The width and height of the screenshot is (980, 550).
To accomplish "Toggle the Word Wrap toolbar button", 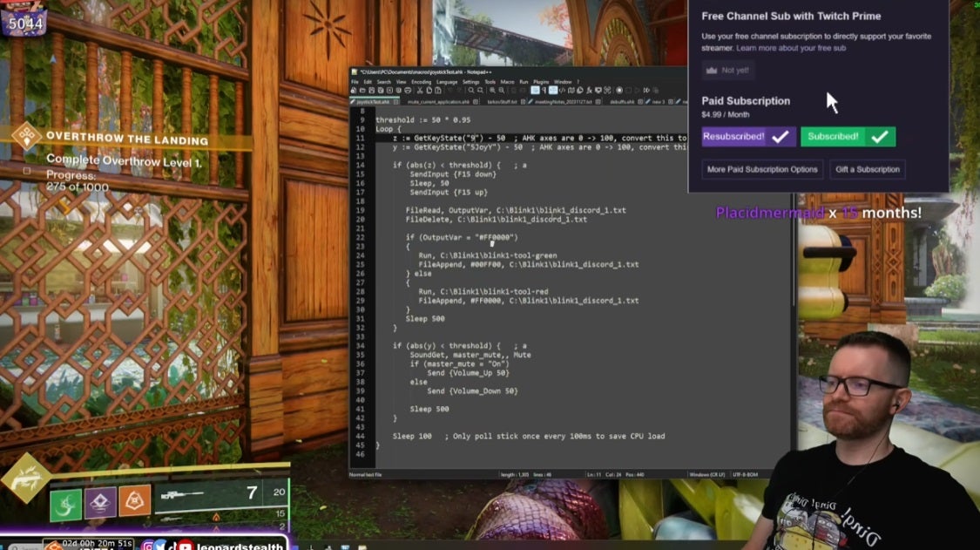I will pos(535,90).
